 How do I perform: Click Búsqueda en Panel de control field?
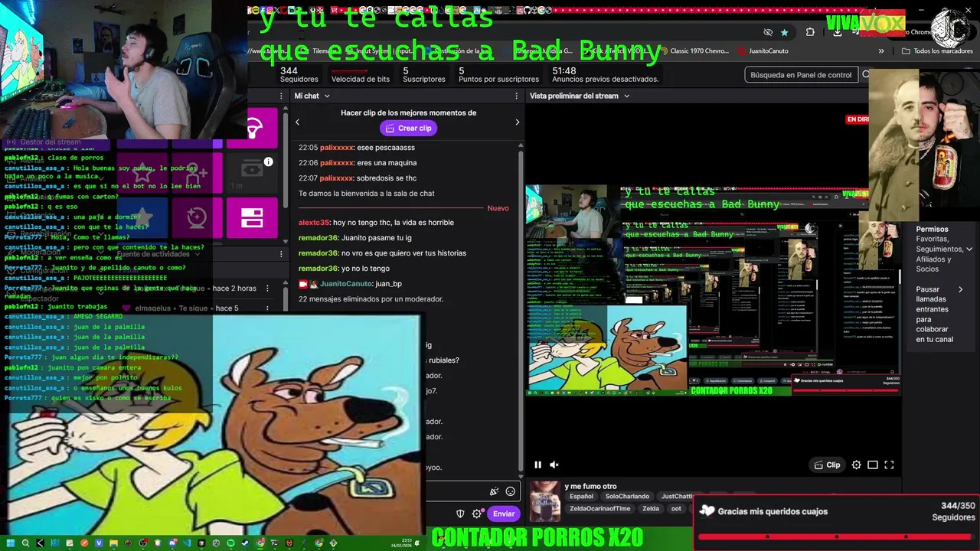(801, 74)
